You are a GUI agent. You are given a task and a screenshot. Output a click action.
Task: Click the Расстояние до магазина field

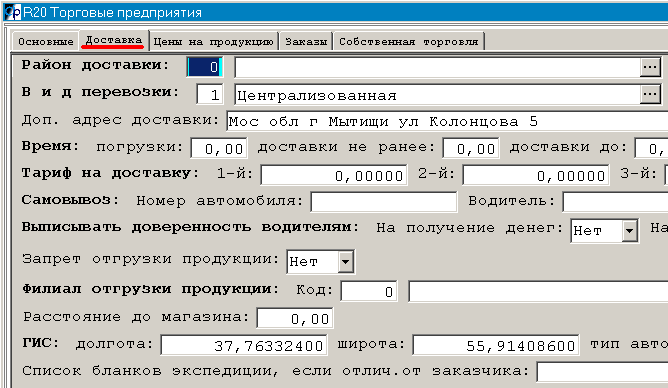click(294, 318)
